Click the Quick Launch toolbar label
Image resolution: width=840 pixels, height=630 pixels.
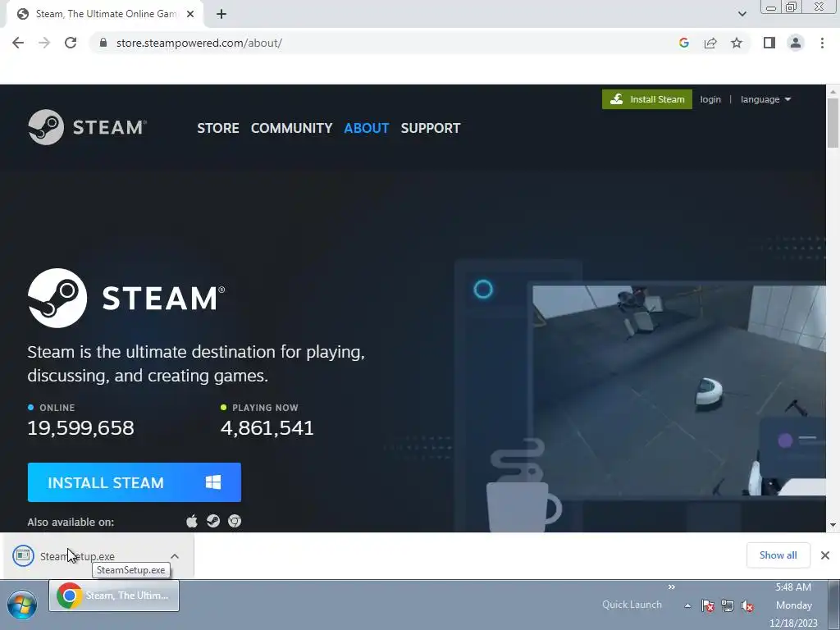coord(632,605)
